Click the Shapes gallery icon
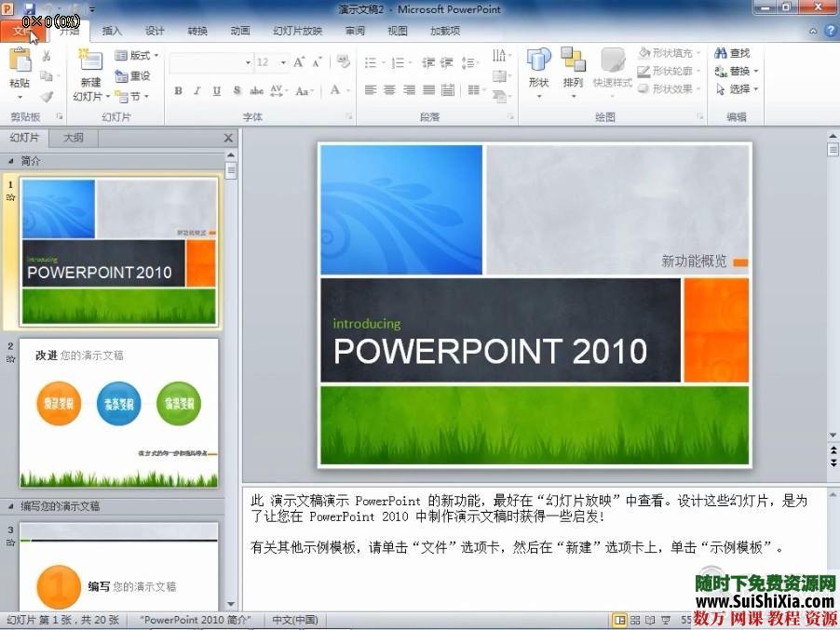This screenshot has height=630, width=840. pos(538,60)
